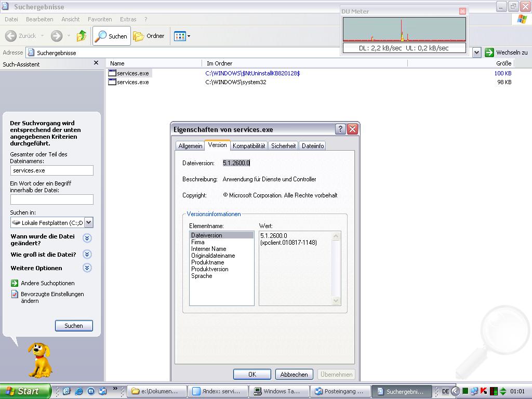
Task: Click the forward navigation arrow icon
Action: coord(57,36)
